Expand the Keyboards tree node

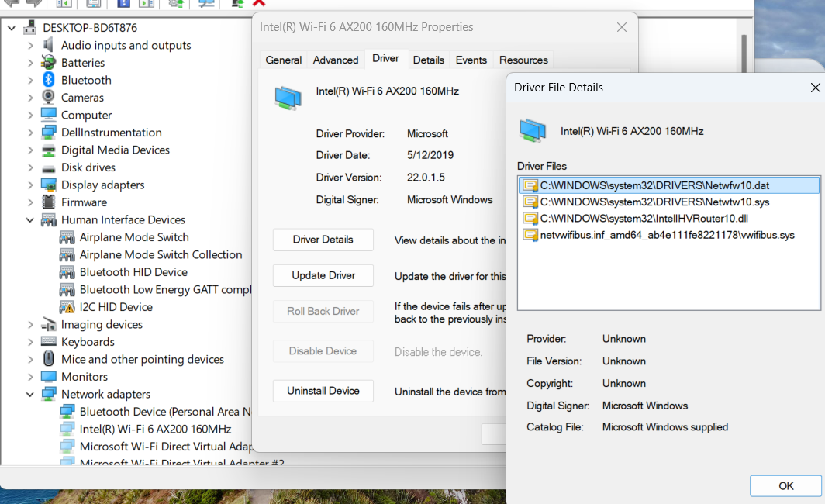pyautogui.click(x=30, y=342)
